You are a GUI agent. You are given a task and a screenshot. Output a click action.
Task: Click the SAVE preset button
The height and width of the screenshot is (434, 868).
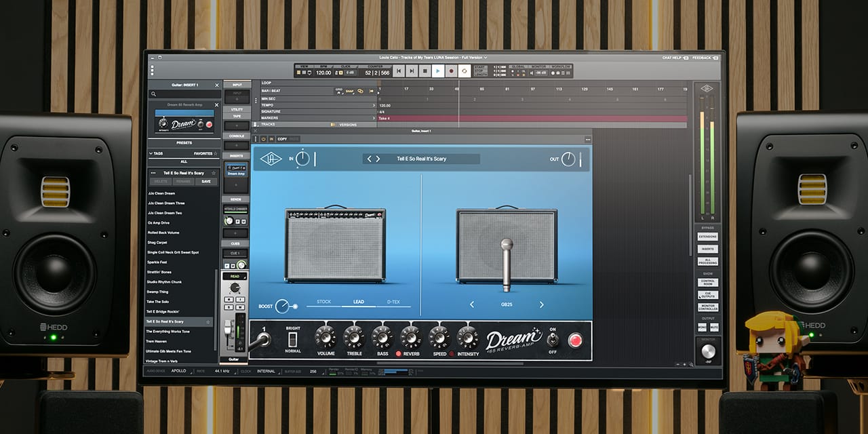205,181
